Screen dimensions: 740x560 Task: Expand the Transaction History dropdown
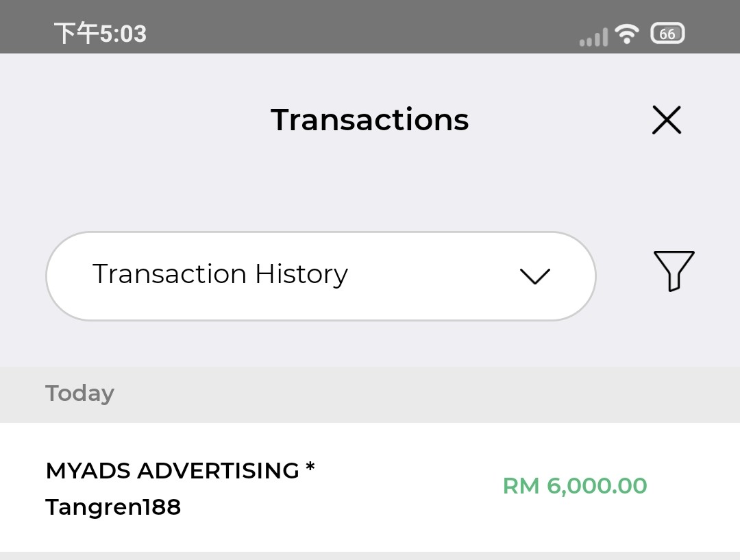click(320, 276)
